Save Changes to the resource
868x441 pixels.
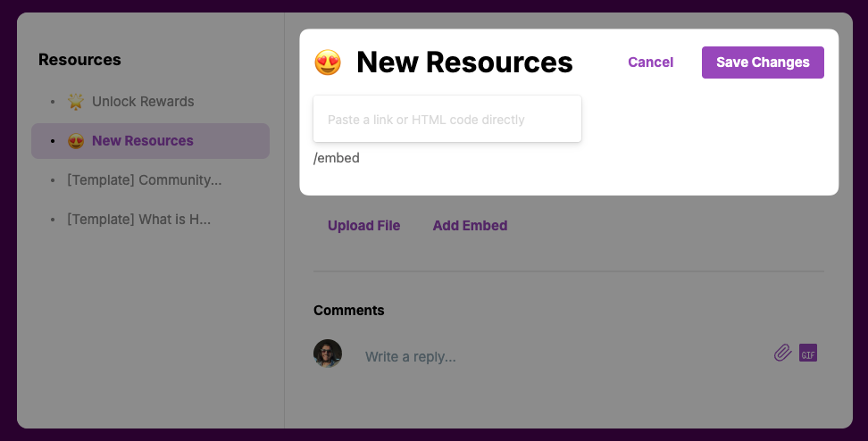point(763,62)
